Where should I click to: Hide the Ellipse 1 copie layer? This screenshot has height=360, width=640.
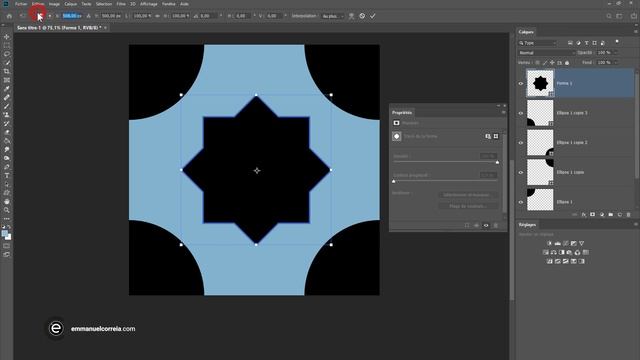[521, 172]
